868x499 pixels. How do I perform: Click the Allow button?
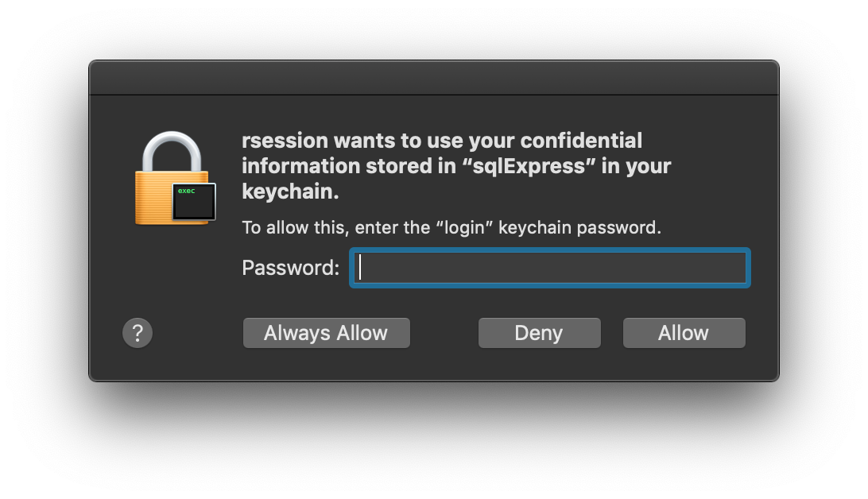(684, 333)
